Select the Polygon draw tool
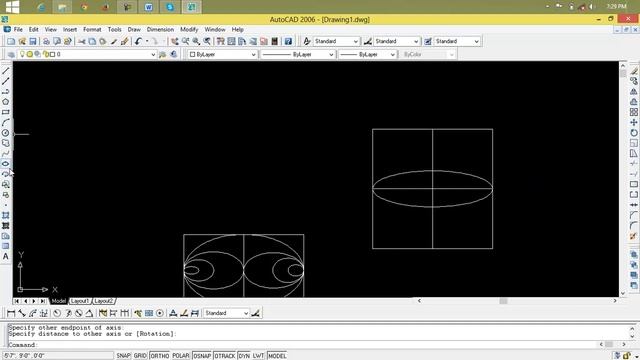 [x=6, y=102]
